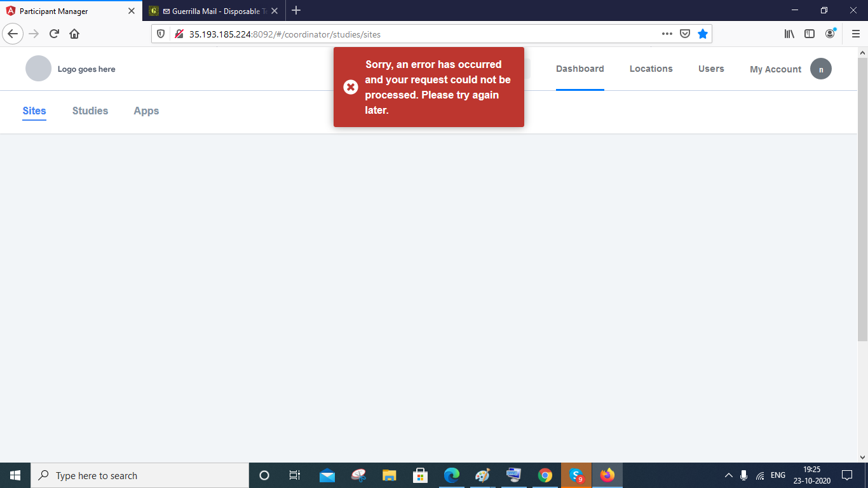Go to the browser Home page
Viewport: 868px width, 488px height.
74,34
